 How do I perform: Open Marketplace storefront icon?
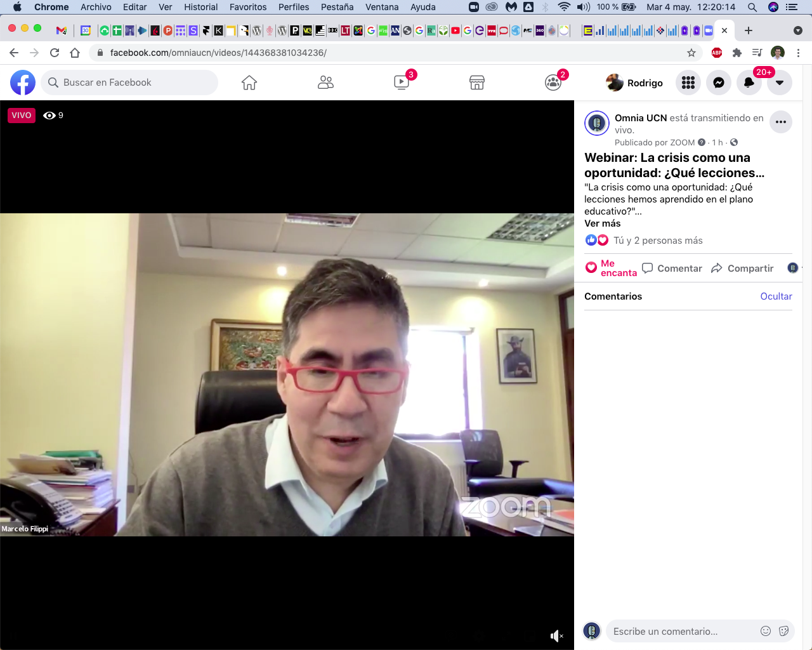click(477, 83)
